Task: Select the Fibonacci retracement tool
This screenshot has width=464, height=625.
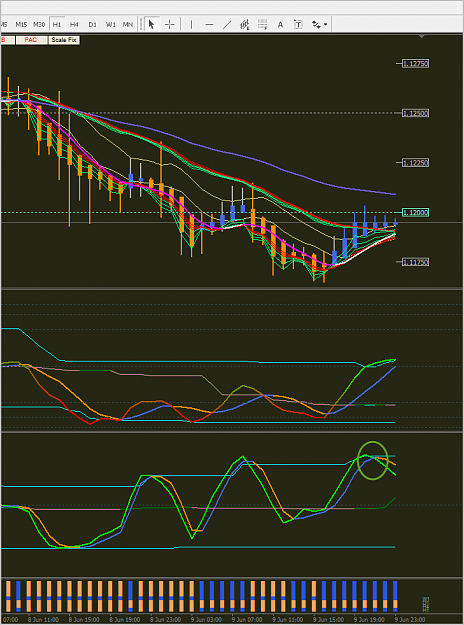Action: point(262,25)
